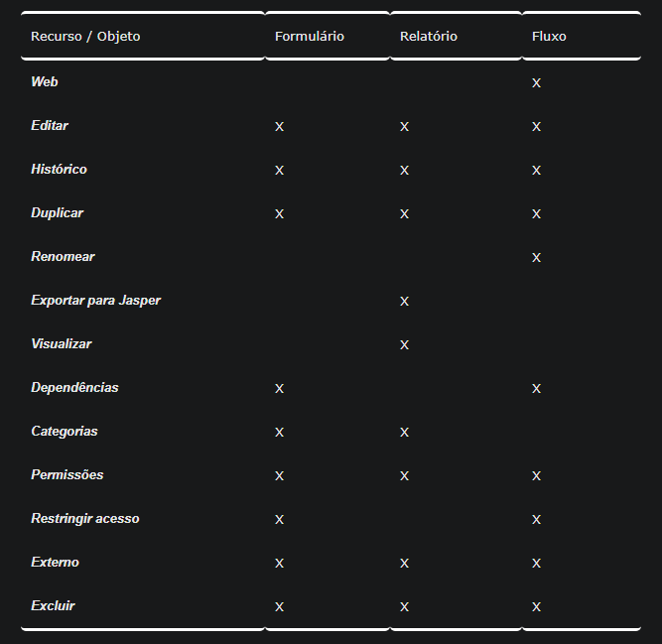Click the X mark for Web under Fluxo
The width and height of the screenshot is (662, 644).
536,83
